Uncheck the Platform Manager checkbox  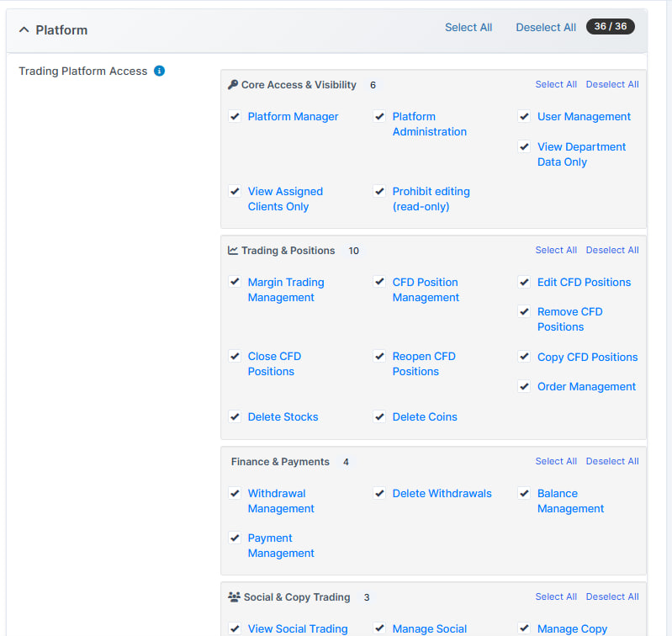point(235,117)
